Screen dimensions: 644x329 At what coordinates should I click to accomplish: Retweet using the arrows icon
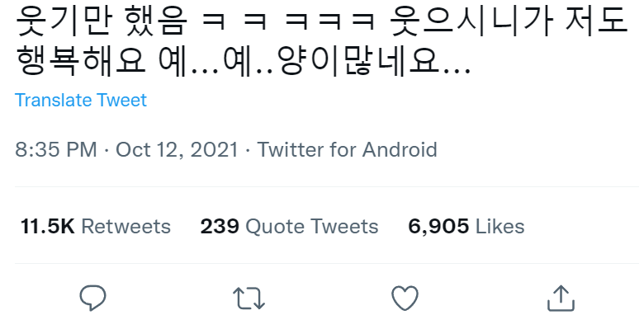249,298
